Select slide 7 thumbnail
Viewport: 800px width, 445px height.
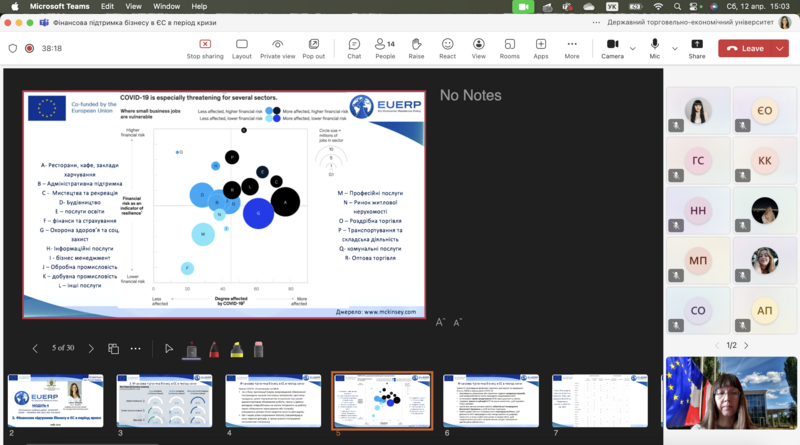coord(600,401)
